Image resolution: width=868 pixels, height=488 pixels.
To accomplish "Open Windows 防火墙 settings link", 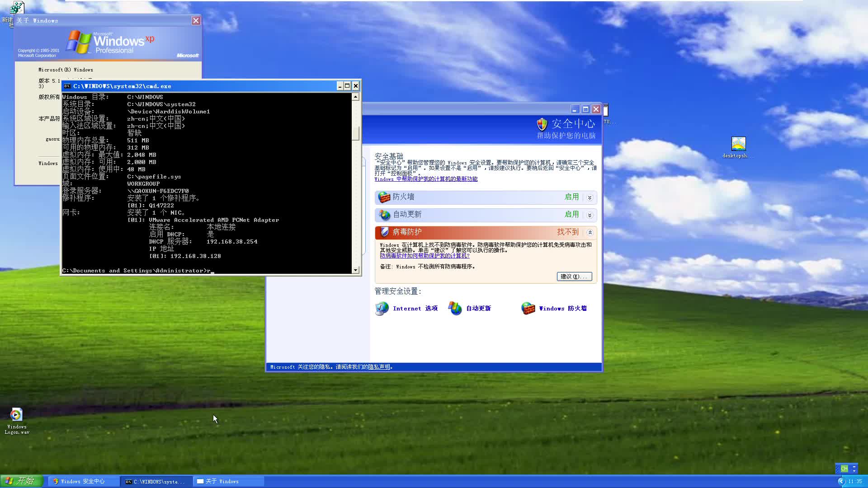I will point(563,308).
